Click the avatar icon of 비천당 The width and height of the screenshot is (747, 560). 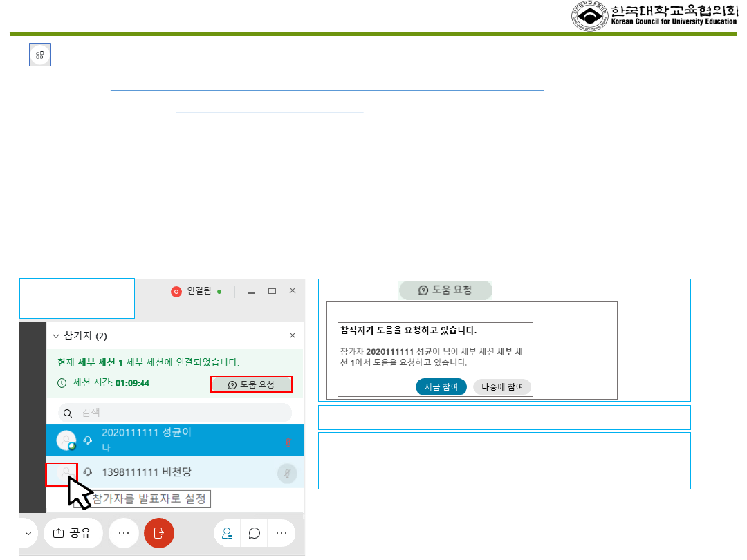pos(64,473)
